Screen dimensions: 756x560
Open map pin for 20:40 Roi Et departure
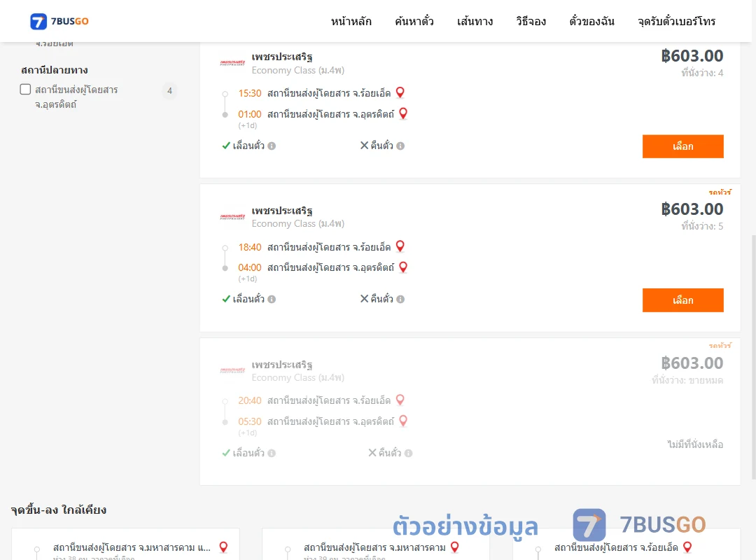point(400,400)
